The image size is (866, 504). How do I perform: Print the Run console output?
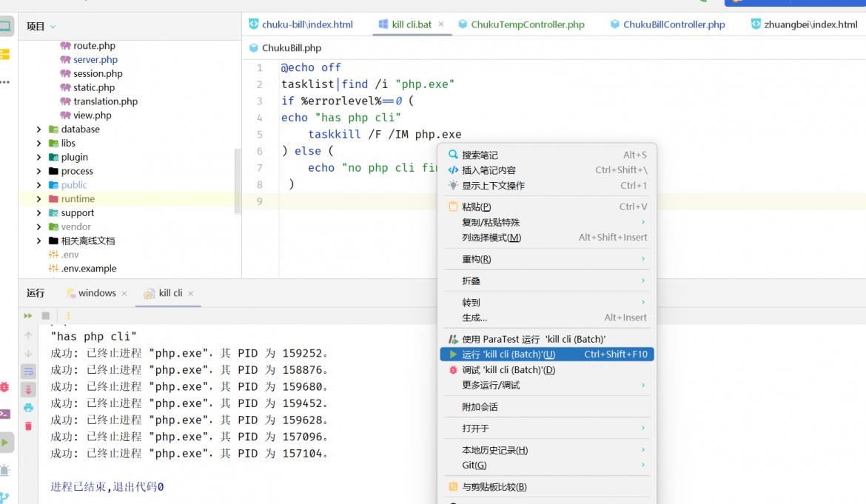29,408
